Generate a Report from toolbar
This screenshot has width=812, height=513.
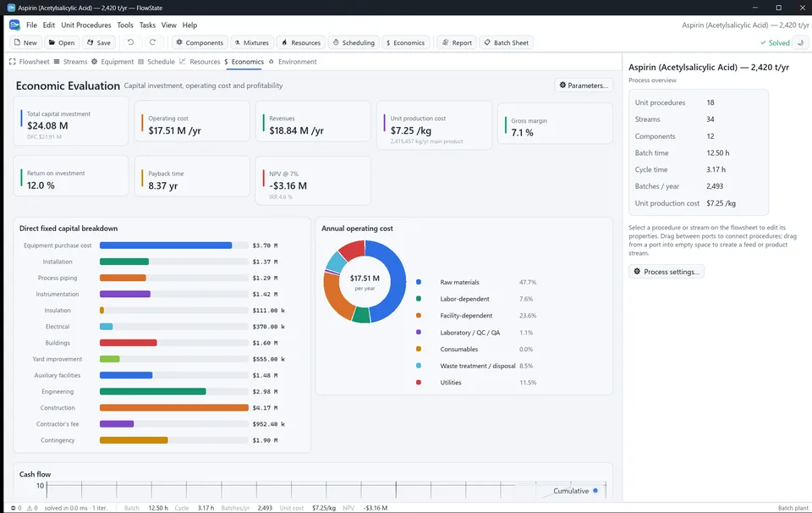(458, 42)
